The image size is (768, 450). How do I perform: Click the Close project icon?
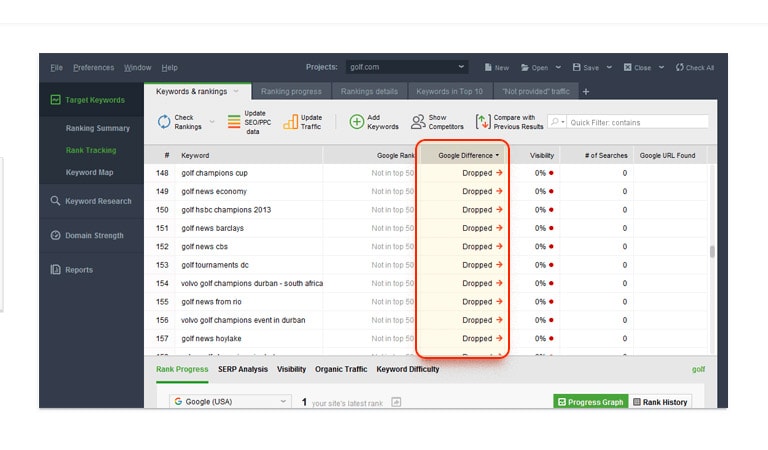(627, 67)
